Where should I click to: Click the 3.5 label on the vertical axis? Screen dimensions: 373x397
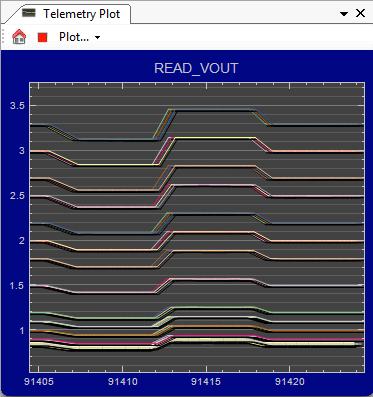pos(17,106)
